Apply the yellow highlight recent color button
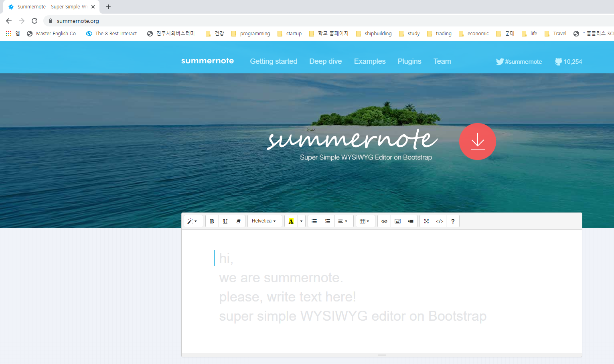 click(291, 221)
